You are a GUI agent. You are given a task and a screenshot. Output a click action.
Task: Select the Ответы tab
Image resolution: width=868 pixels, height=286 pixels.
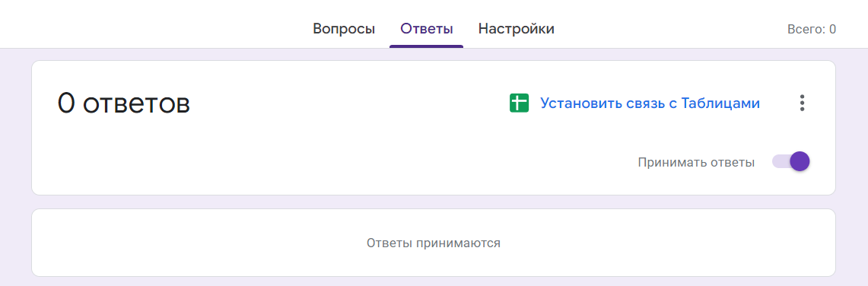click(426, 28)
